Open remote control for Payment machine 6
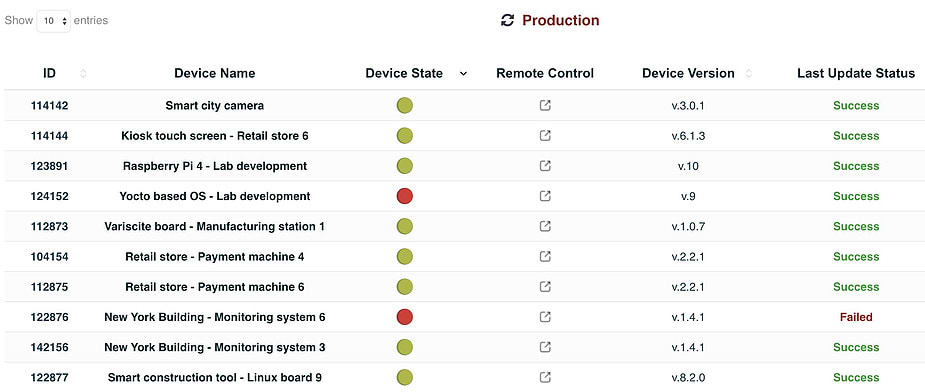The image size is (925, 392). (x=545, y=287)
